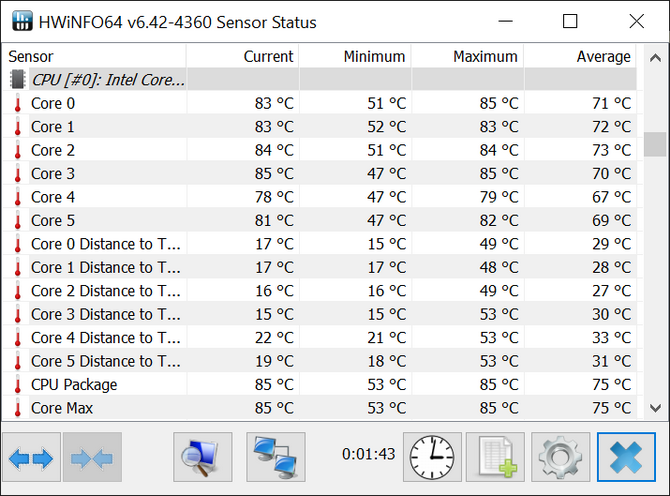Click thermometer icon of Core 0 Distance row
Image resolution: width=670 pixels, height=496 pixels.
tap(18, 244)
